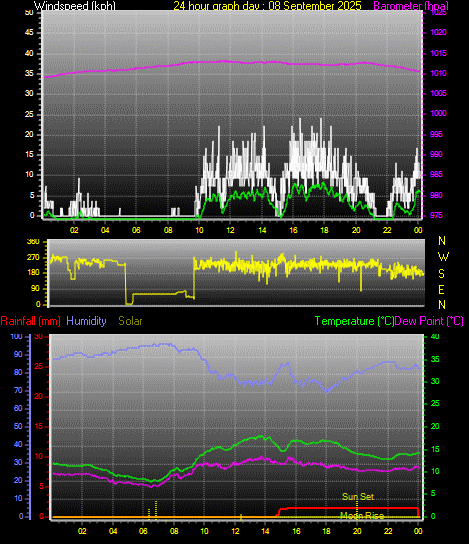
Task: Click the Windspeed (kph) axis title
Action: tap(75, 6)
